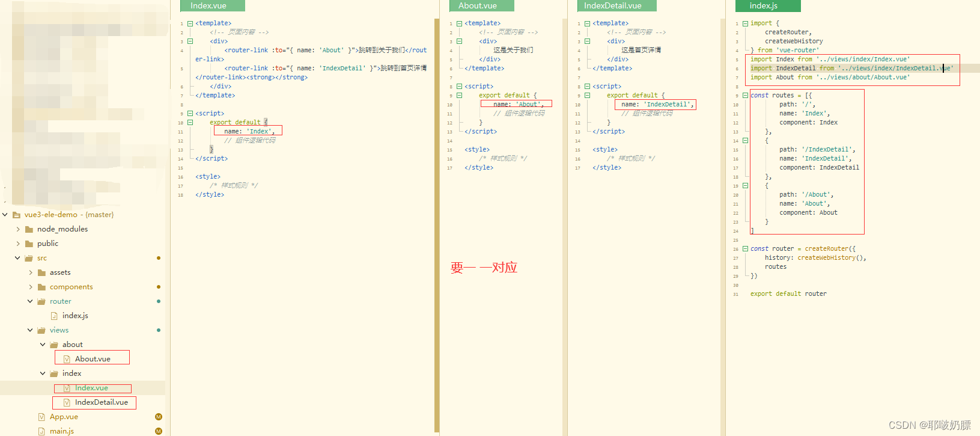Click "path: '/IndexDetail'," in index.js
Screen dimensions: 980x436
(817, 149)
